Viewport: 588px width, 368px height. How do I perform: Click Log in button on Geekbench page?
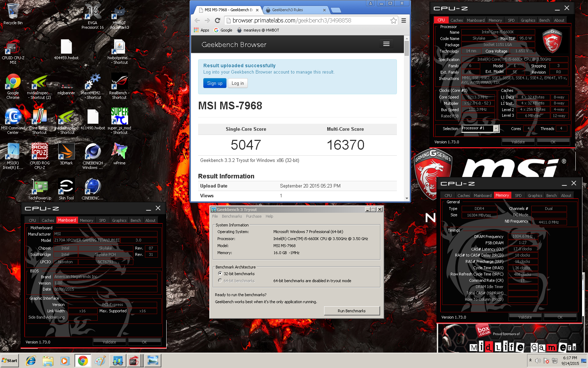(238, 83)
